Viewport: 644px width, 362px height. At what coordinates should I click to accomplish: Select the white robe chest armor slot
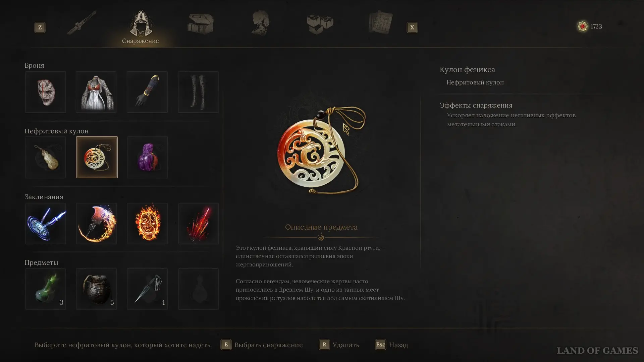[x=96, y=92]
